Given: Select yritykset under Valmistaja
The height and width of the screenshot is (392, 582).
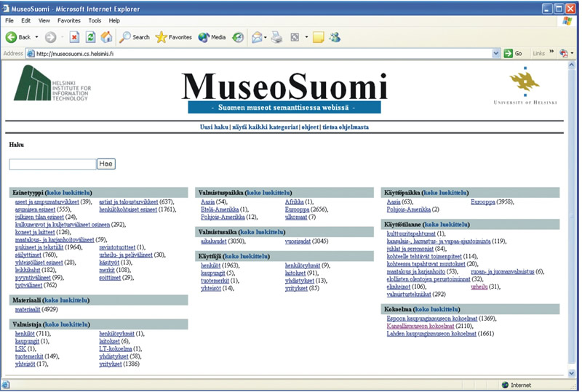Looking at the screenshot, I should point(111,364).
